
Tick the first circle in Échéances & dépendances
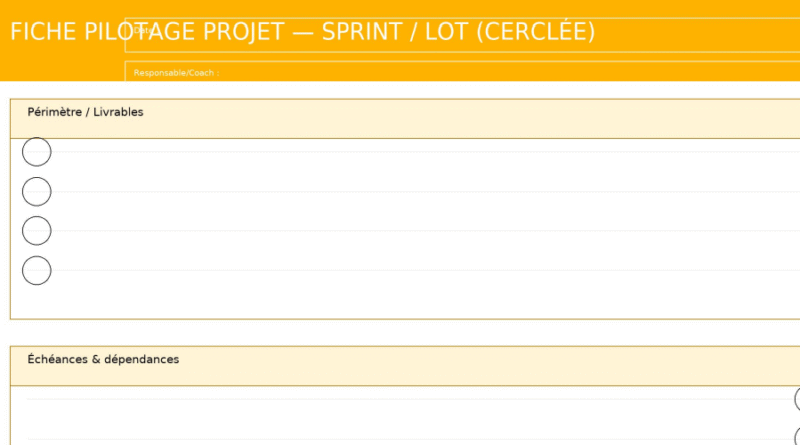797,399
